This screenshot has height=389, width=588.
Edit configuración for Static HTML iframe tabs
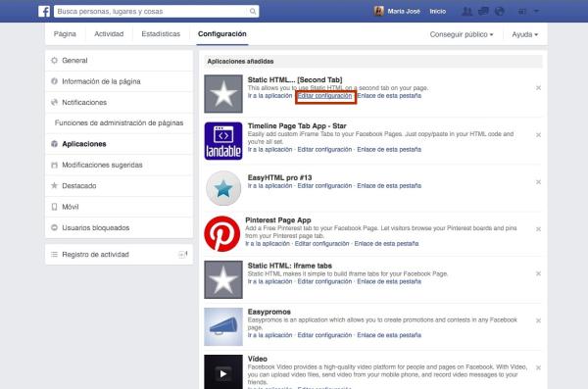click(324, 281)
